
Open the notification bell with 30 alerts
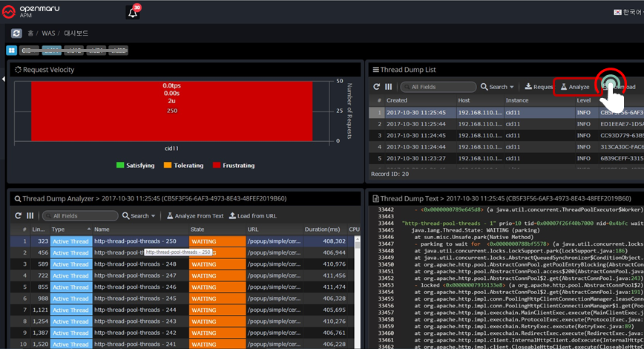point(133,13)
